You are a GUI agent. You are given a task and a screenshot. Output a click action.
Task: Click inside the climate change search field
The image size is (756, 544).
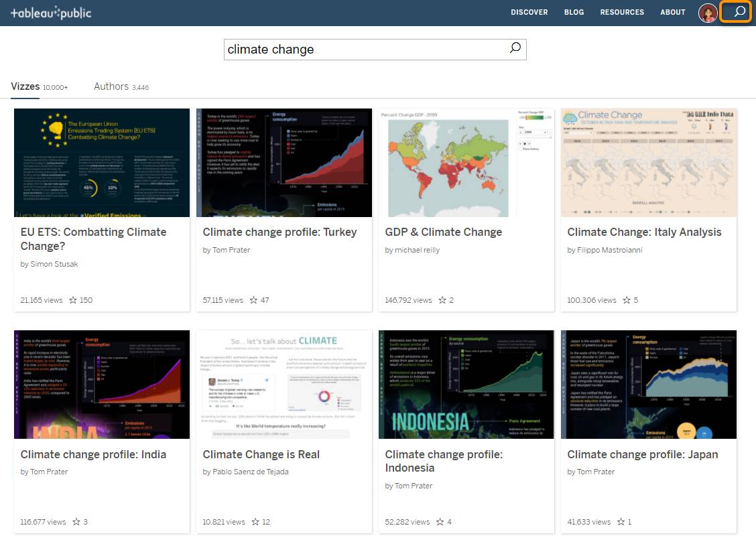tap(335, 48)
